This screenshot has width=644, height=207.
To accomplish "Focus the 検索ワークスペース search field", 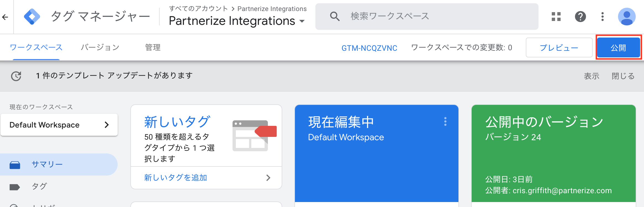I will tap(427, 17).
